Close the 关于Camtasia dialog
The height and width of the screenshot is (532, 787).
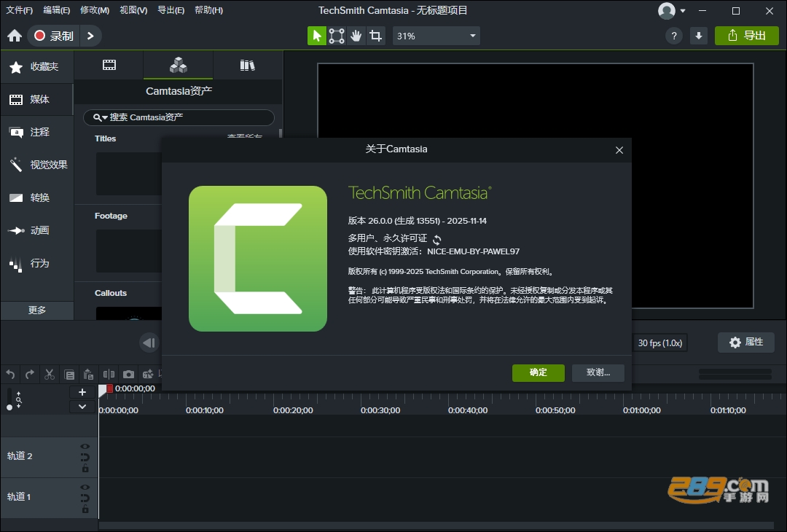tap(619, 150)
